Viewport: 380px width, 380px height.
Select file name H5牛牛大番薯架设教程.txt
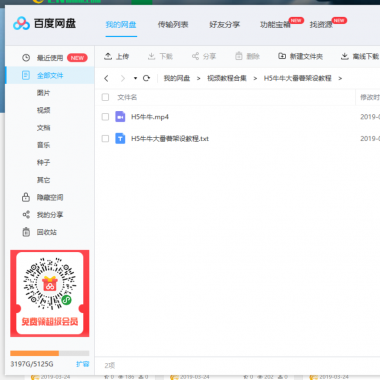pos(170,138)
